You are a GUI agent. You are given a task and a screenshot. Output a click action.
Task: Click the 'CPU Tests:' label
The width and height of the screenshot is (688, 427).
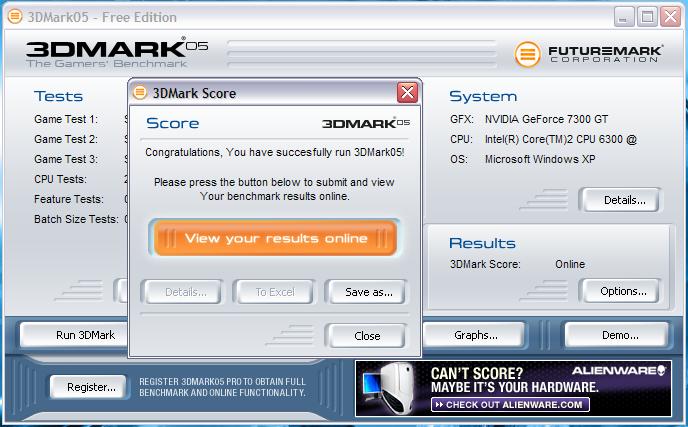pos(60,179)
